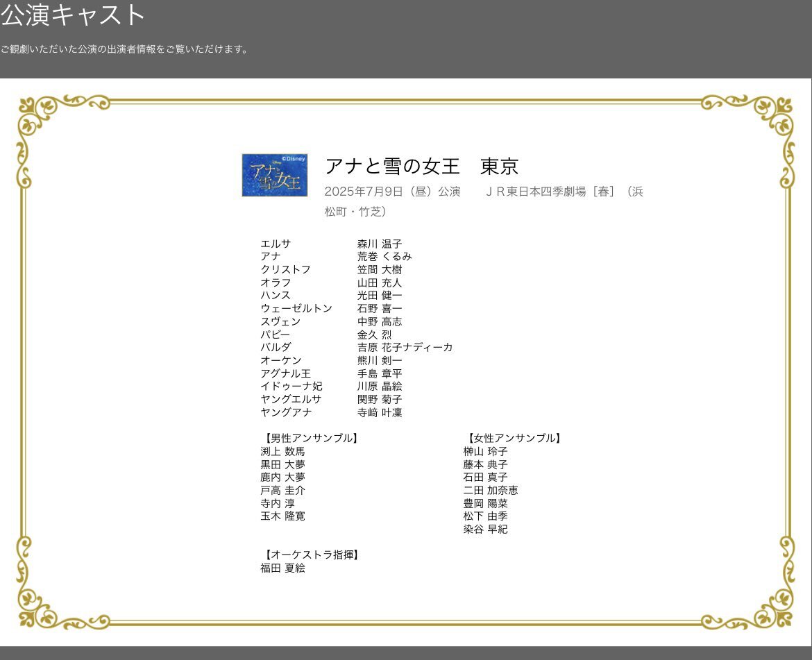812x660 pixels.
Task: Click the cast name 光田 健一
Action: pyautogui.click(x=380, y=295)
